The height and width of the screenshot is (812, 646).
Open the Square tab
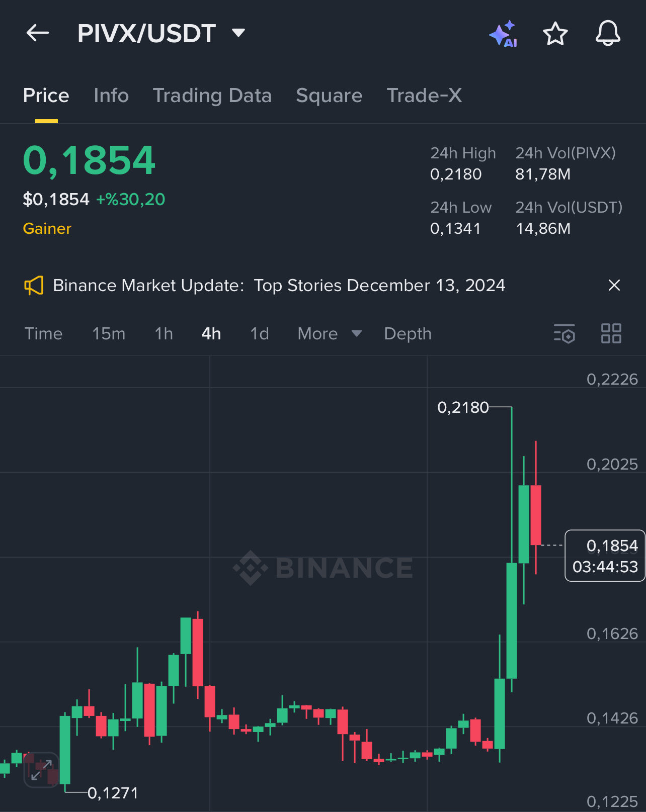[x=329, y=96]
